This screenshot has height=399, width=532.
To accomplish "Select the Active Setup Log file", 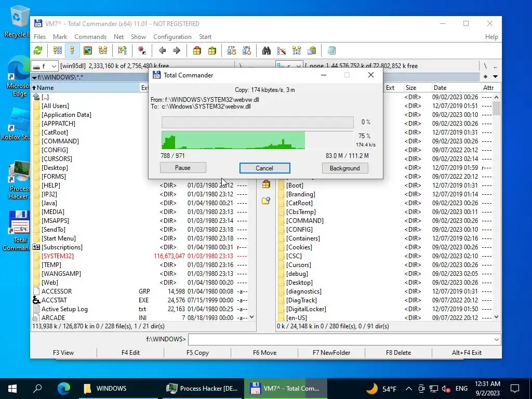I will tap(140, 309).
